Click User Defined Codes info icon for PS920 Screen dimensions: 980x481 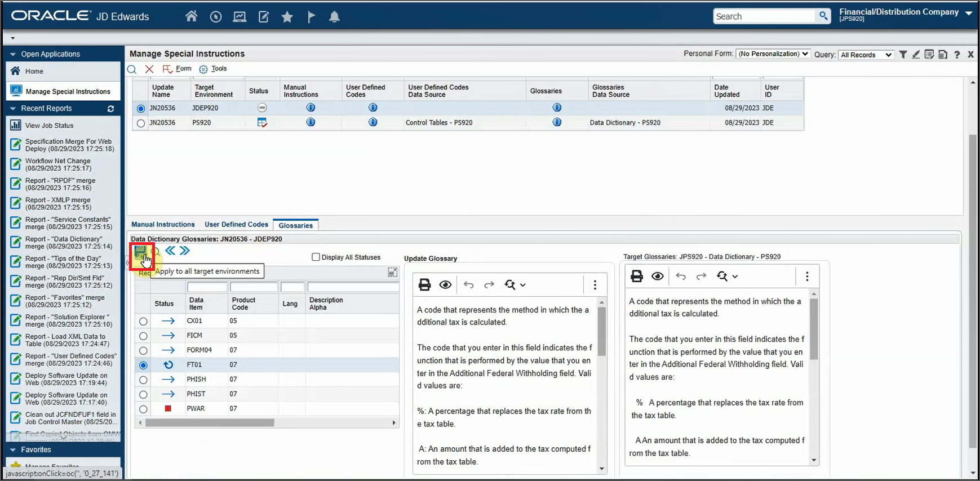(373, 122)
